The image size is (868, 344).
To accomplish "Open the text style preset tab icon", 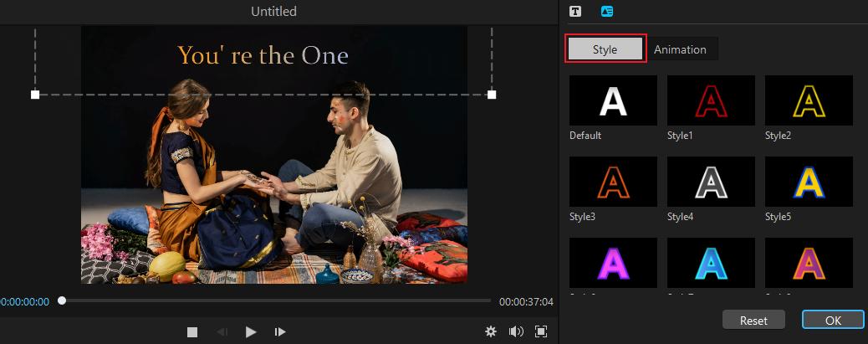I will (x=607, y=11).
